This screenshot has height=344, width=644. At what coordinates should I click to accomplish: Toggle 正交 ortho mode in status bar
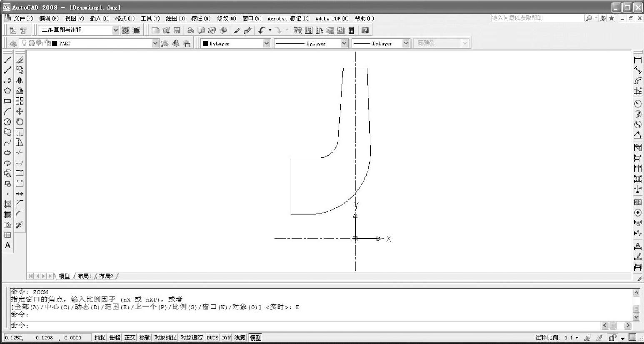(x=130, y=337)
